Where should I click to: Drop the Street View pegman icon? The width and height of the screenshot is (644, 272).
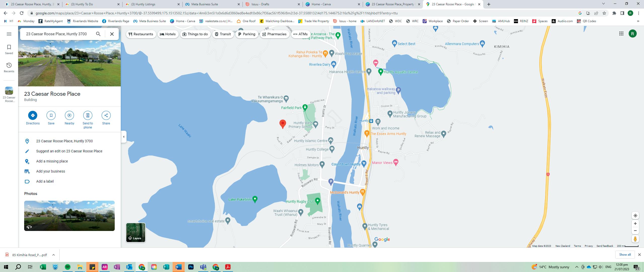pos(635,239)
